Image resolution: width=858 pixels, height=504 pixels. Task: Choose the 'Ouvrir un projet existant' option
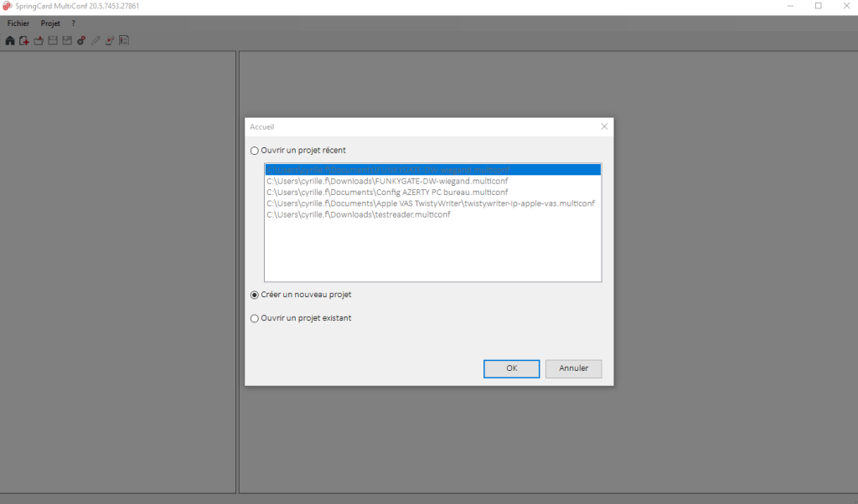pyautogui.click(x=255, y=319)
